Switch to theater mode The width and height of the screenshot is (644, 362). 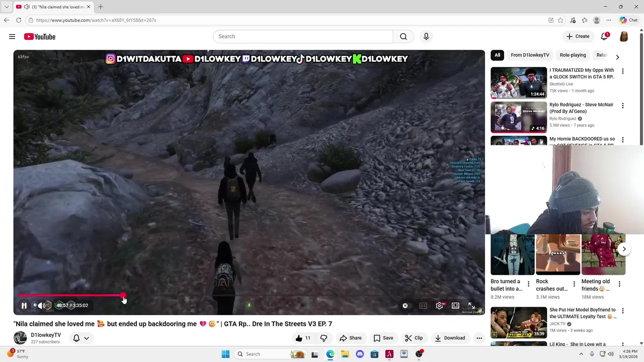click(x=455, y=306)
